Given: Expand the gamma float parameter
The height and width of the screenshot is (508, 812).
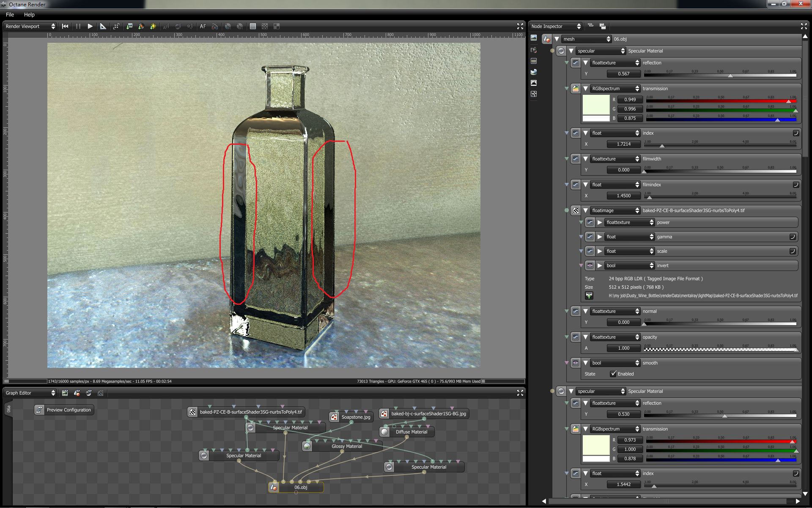Looking at the screenshot, I should tap(600, 237).
